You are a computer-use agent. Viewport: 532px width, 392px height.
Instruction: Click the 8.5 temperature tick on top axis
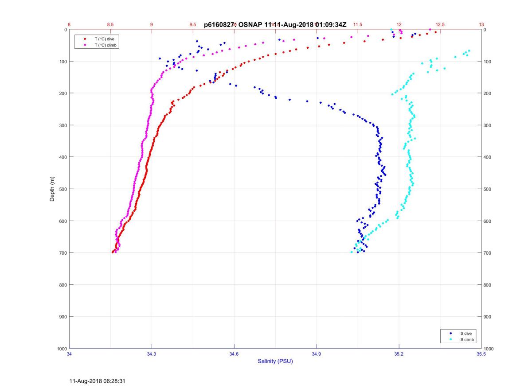click(110, 25)
